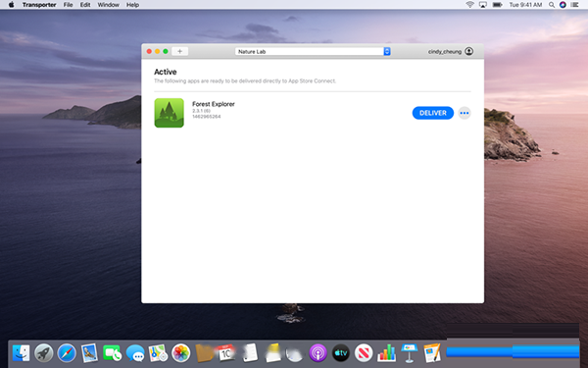Screen dimensions: 588x368
Task: Open News from the Dock
Action: point(364,353)
